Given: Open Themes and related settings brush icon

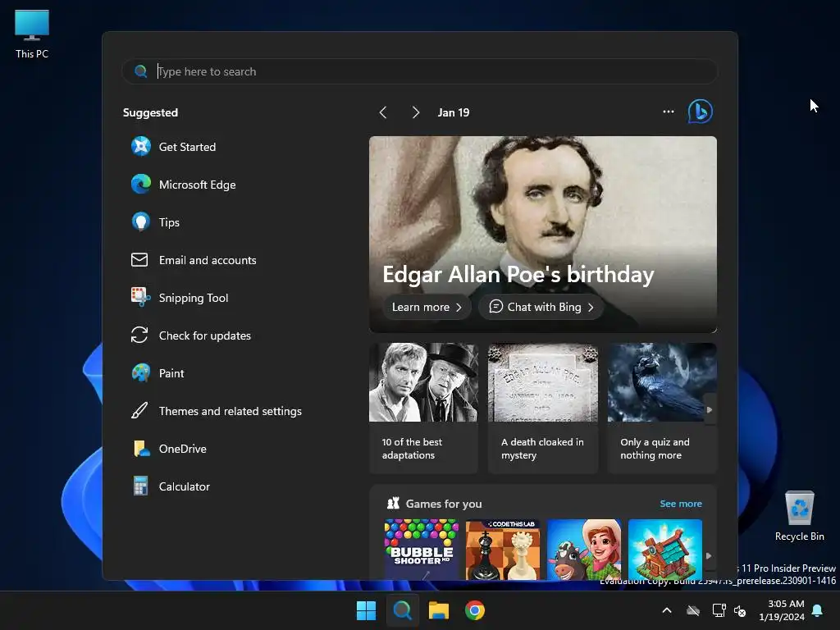Looking at the screenshot, I should tap(139, 411).
